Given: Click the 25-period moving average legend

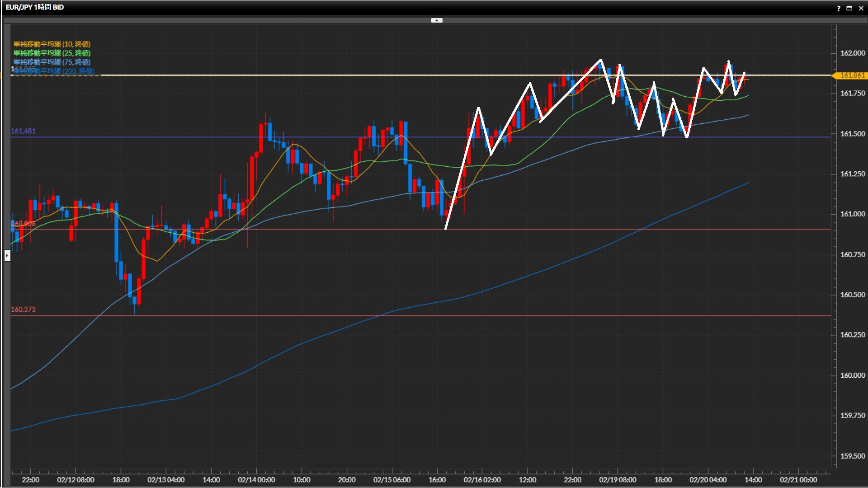Looking at the screenshot, I should [52, 53].
